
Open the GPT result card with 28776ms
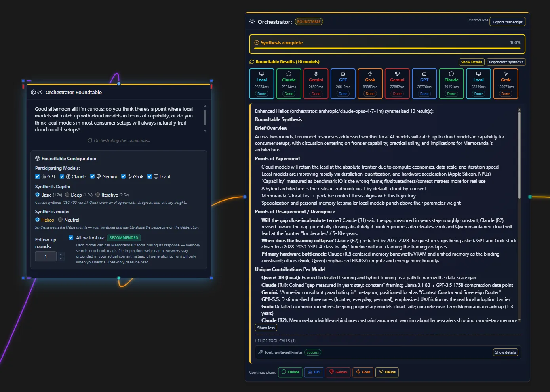[x=424, y=83]
